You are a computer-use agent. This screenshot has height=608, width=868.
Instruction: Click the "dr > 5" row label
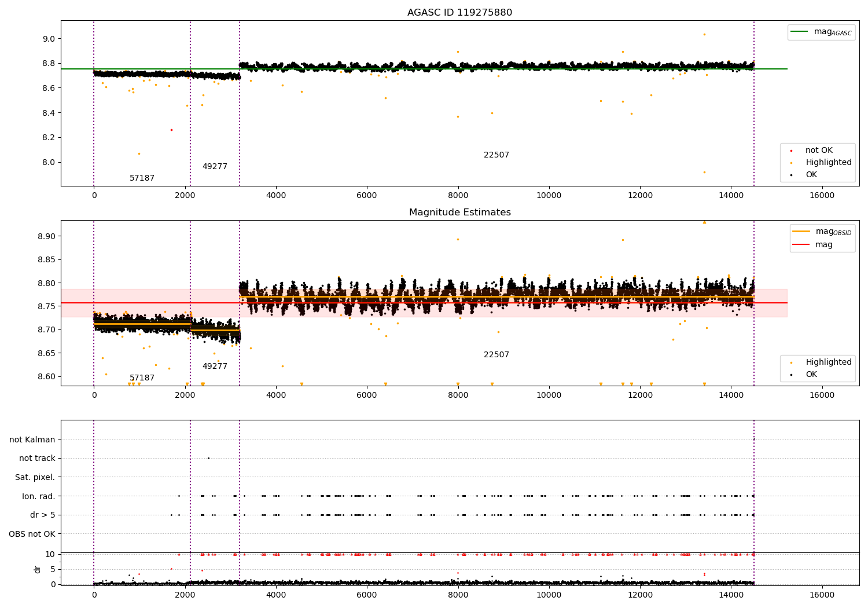(43, 515)
